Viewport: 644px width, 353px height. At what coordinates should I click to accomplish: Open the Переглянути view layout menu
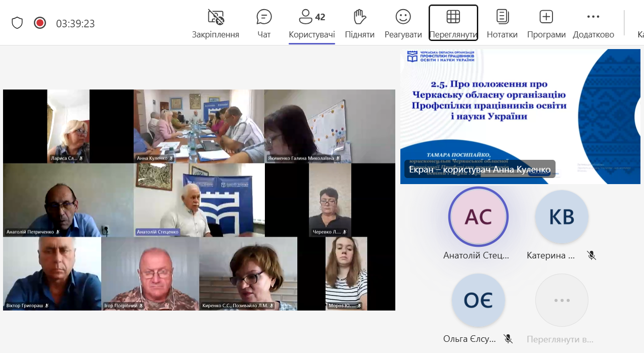click(453, 24)
